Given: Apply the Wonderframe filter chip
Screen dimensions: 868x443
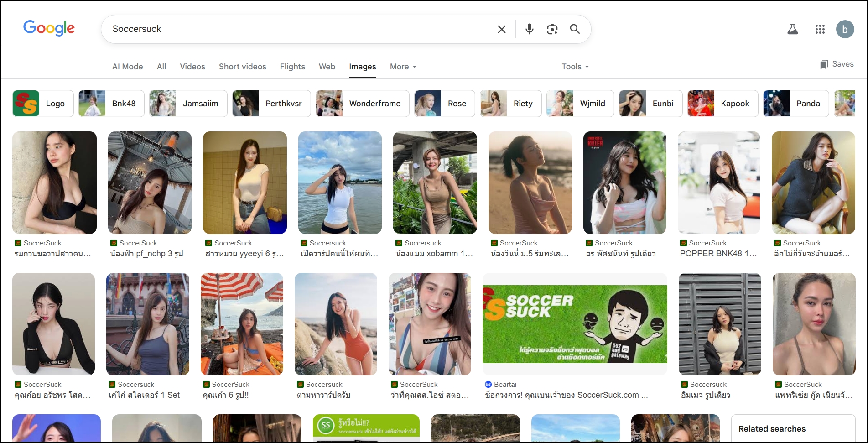Looking at the screenshot, I should [x=362, y=104].
